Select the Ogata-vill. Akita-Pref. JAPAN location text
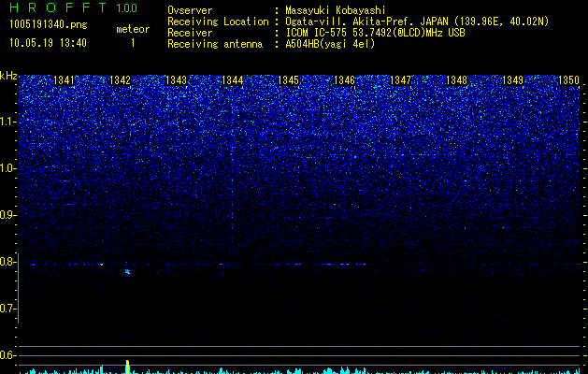 coord(417,22)
